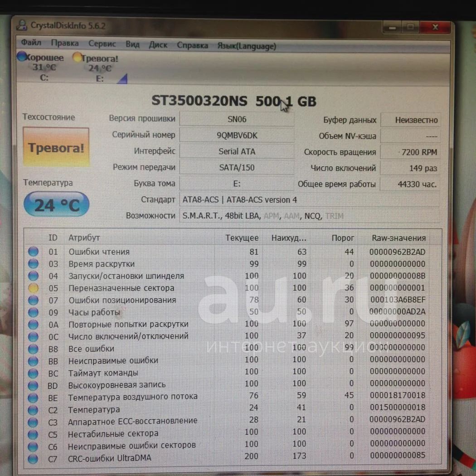The image size is (476, 476).
Task: Click the CrystalDiskInfo title bar app icon
Action: 22,25
